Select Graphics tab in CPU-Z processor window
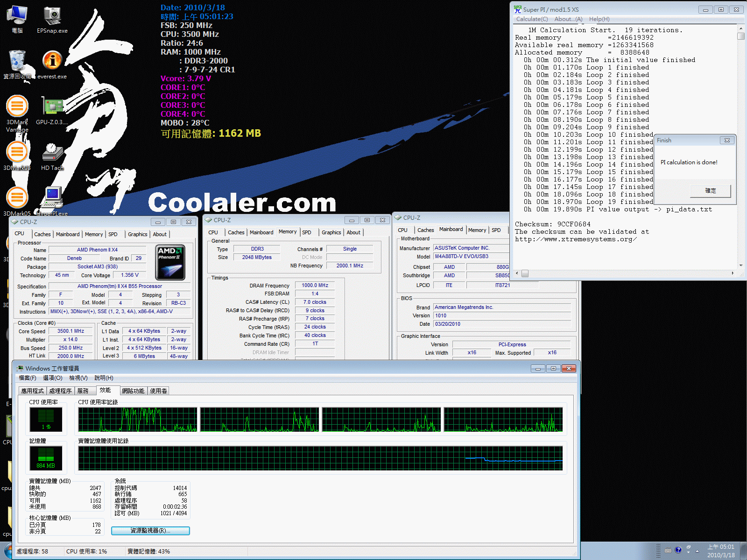 point(137,234)
